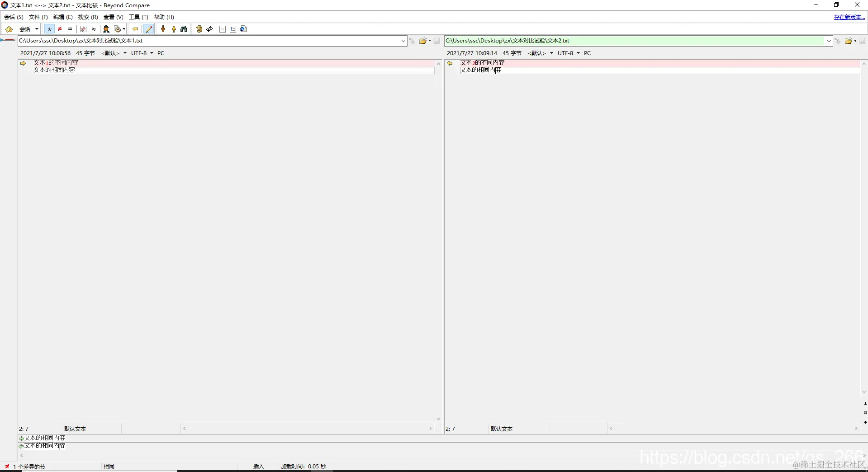
Task: Open the Home view icon
Action: point(9,29)
